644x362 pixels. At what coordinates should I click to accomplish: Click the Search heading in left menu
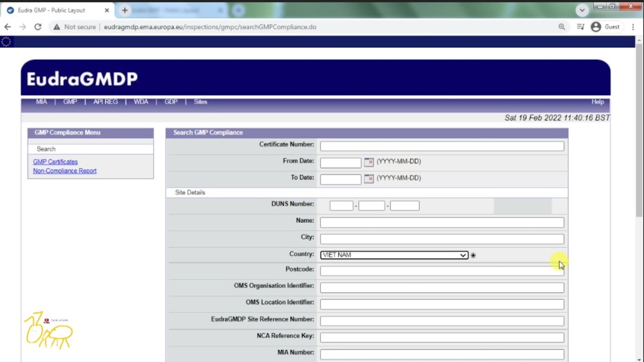click(x=46, y=149)
